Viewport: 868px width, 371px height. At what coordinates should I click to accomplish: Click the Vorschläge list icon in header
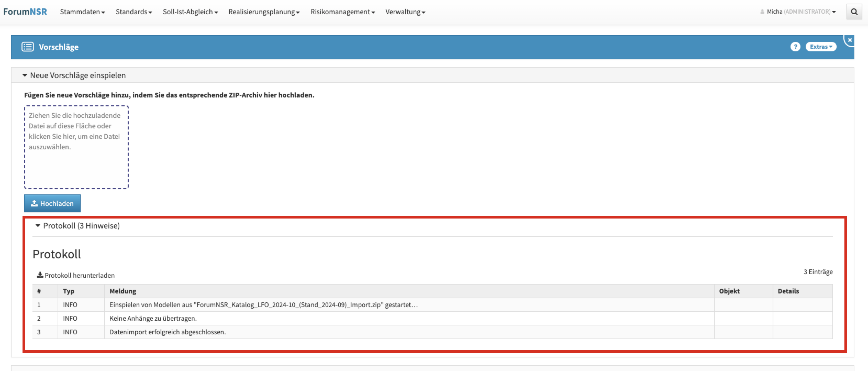coord(28,47)
